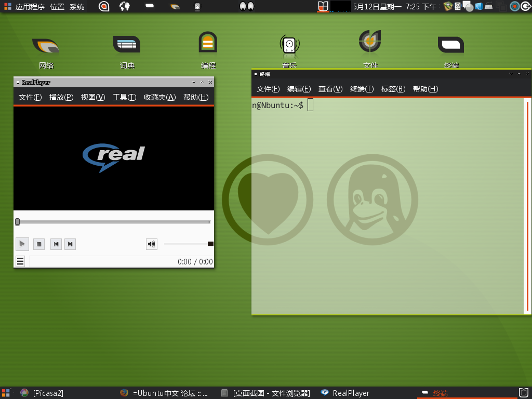Click the orange wing network launcher in top panel
Viewport: 532px width, 399px height.
click(x=175, y=6)
